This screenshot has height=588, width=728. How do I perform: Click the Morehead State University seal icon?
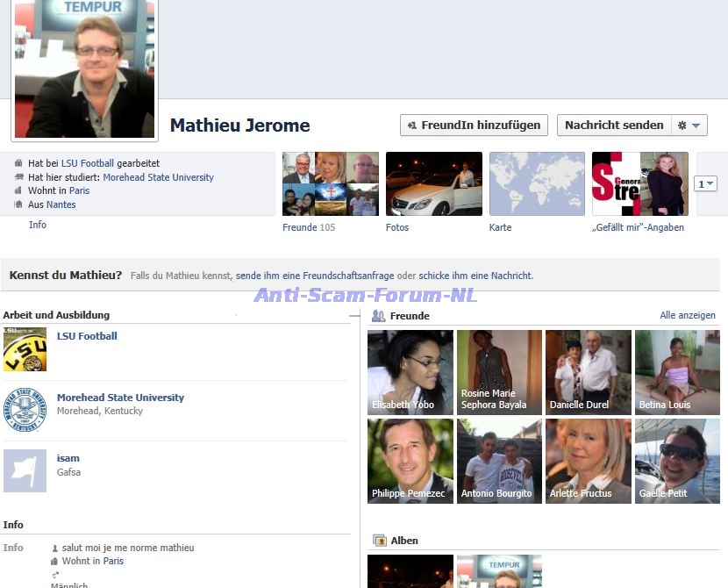(25, 410)
